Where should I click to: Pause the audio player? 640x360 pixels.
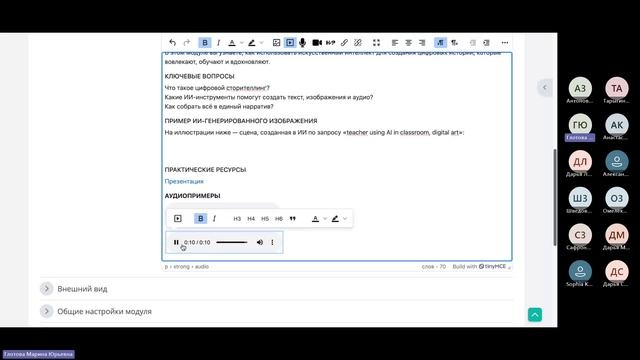coord(176,242)
